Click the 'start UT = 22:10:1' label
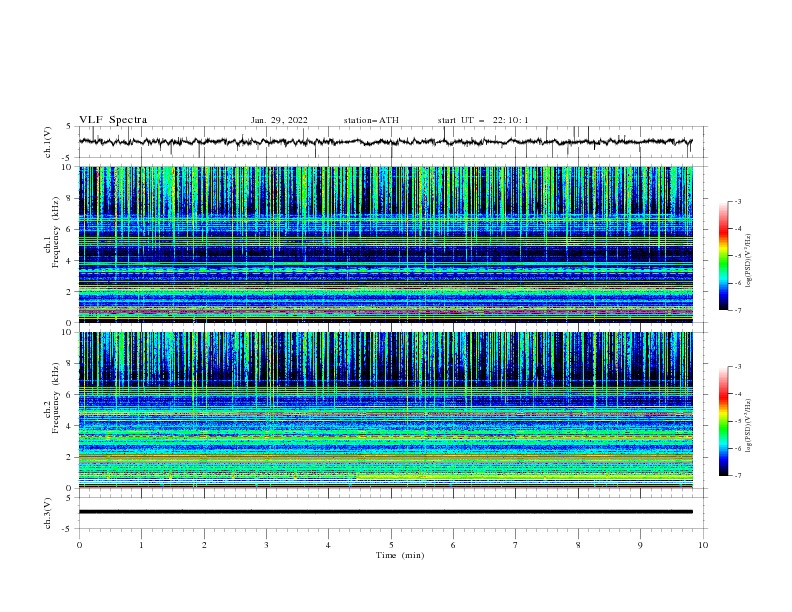792x612 pixels. pos(483,120)
